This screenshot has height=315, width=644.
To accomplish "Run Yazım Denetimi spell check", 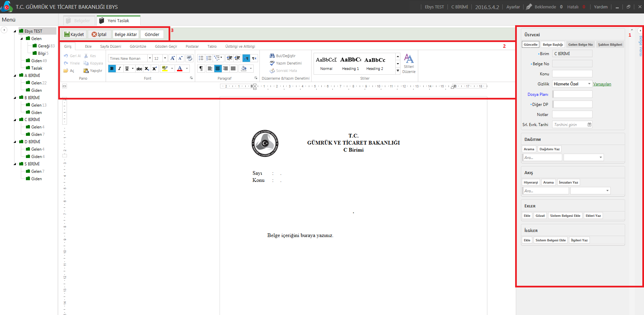I will point(286,63).
